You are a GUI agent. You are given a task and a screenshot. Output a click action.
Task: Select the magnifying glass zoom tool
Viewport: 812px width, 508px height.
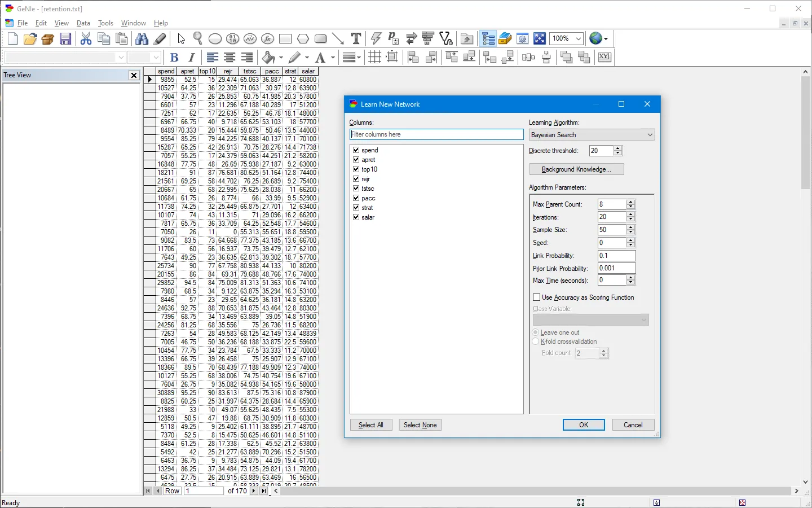(x=197, y=38)
